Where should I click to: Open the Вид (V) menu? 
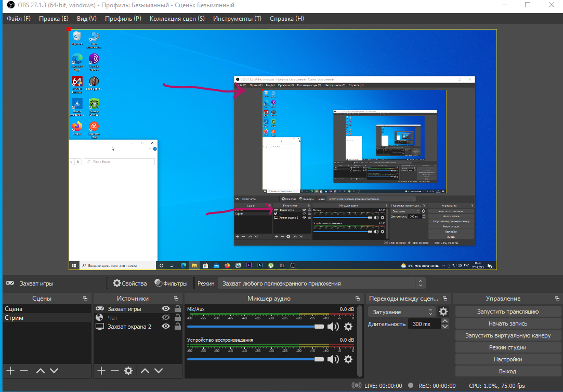pyautogui.click(x=86, y=19)
